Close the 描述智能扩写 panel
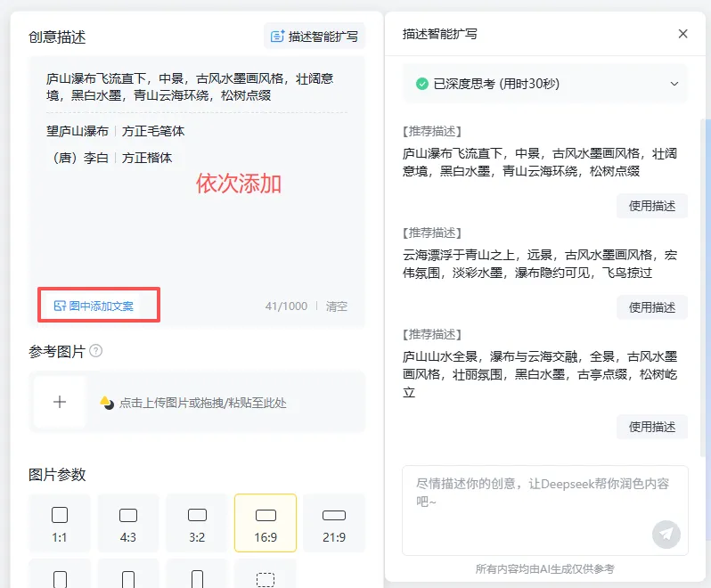Image resolution: width=711 pixels, height=588 pixels. [x=682, y=34]
